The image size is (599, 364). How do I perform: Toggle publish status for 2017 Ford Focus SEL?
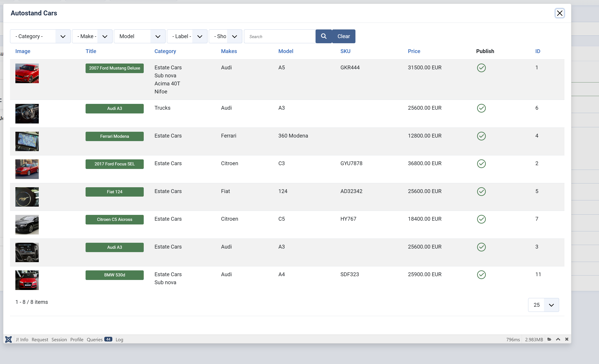coord(481,164)
